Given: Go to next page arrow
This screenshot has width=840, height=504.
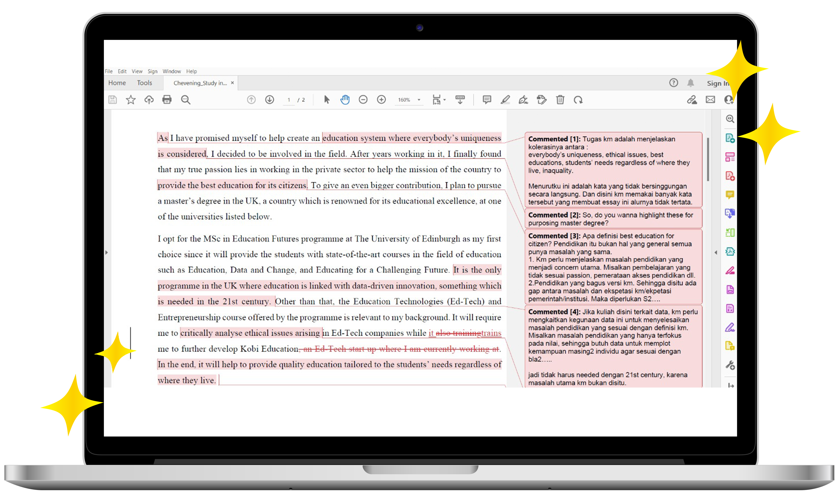Looking at the screenshot, I should (x=270, y=100).
